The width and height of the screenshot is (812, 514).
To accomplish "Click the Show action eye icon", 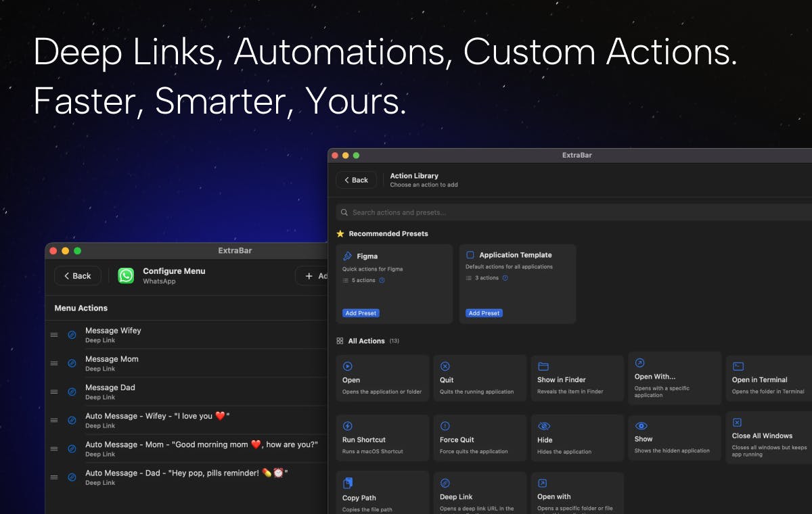I will pos(641,425).
